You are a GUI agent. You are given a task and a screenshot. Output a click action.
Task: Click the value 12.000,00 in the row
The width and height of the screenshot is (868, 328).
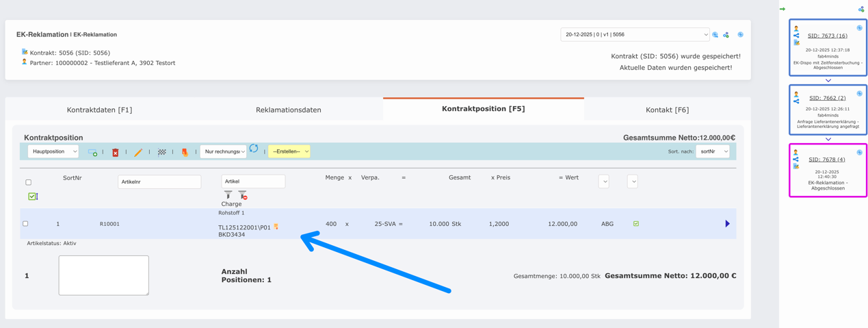(562, 224)
